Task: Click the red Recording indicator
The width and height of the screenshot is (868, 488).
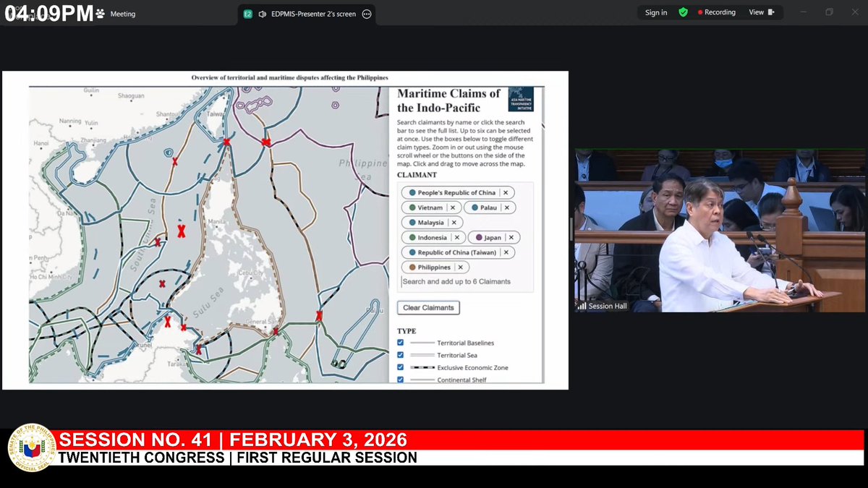Action: 717,12
